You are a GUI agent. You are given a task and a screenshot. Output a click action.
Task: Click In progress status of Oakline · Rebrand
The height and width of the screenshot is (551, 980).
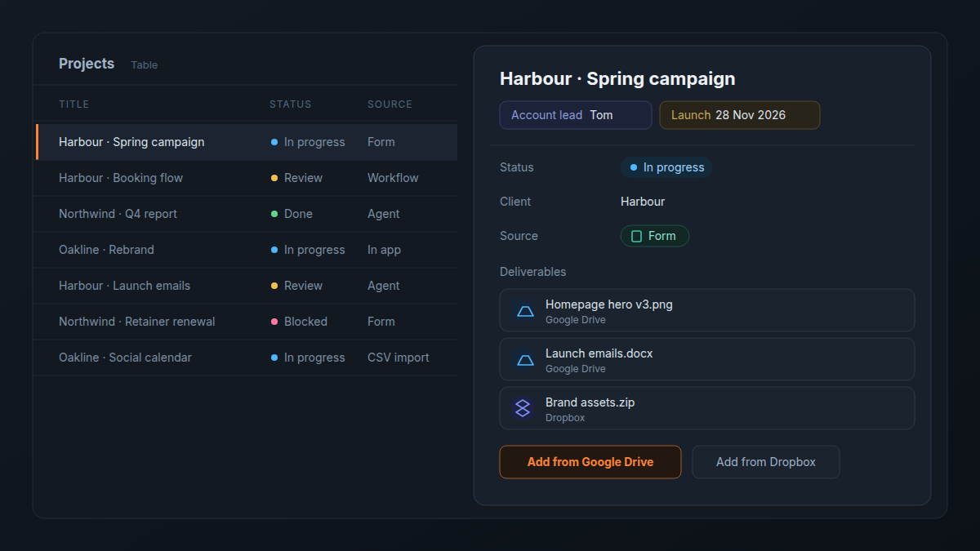click(x=309, y=250)
